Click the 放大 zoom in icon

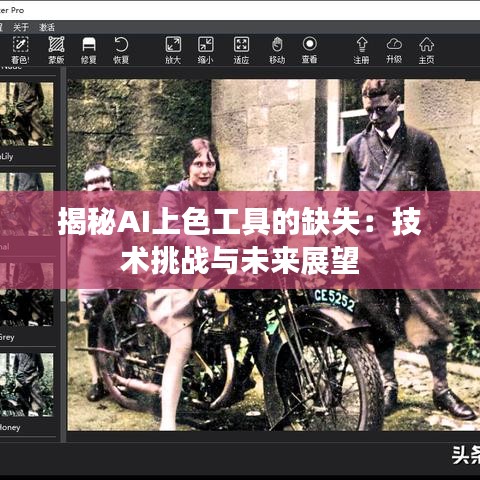click(x=173, y=44)
